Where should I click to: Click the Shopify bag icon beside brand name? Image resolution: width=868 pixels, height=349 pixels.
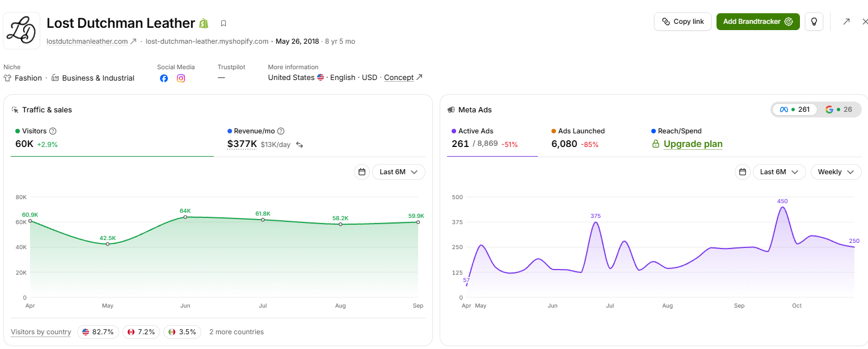204,23
